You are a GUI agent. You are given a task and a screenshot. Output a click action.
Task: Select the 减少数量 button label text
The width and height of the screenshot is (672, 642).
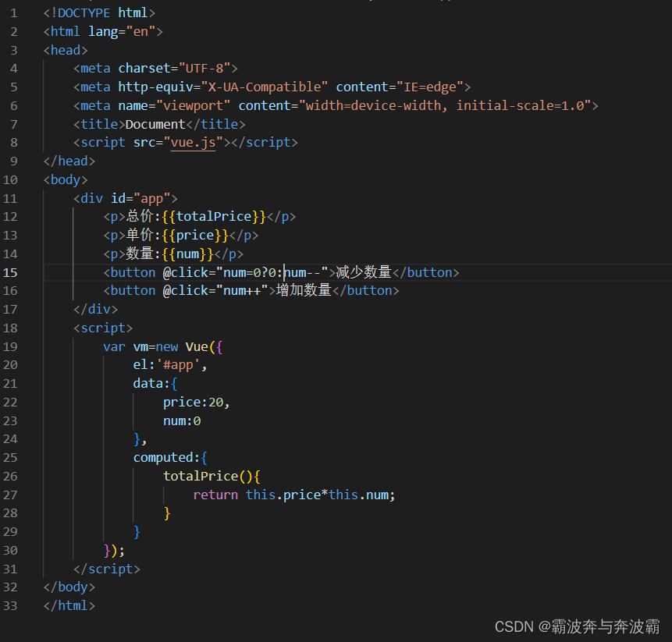[366, 271]
